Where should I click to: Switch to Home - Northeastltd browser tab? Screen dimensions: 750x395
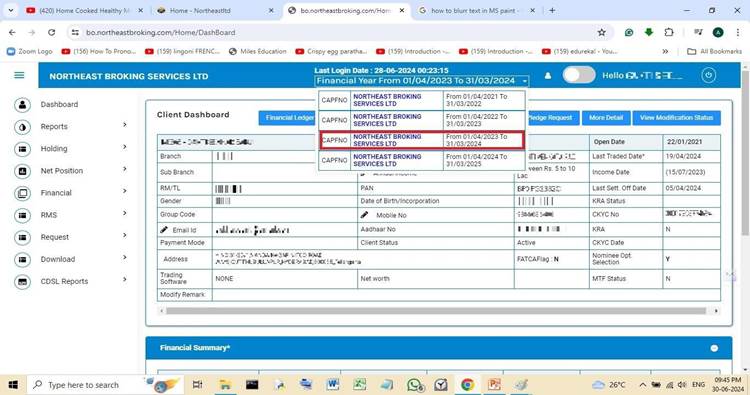214,11
